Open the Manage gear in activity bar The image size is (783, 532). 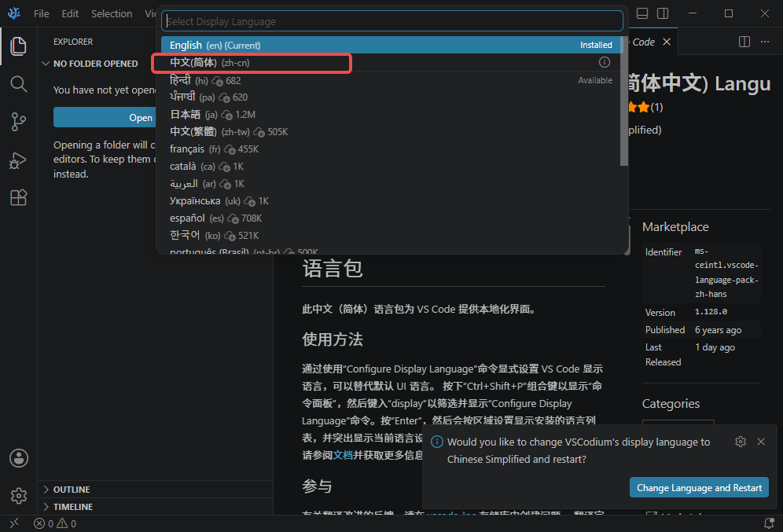click(x=19, y=496)
